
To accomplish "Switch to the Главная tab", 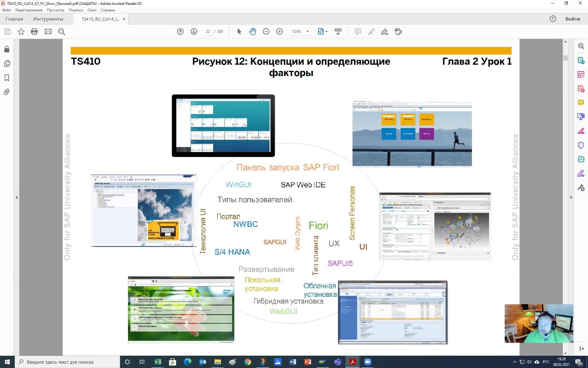I will [14, 19].
